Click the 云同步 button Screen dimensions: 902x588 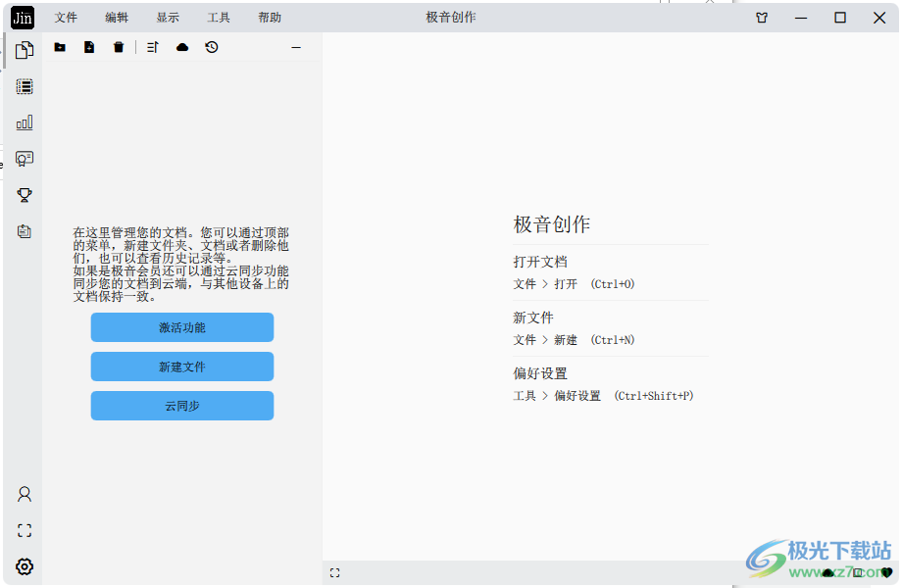[x=182, y=406]
